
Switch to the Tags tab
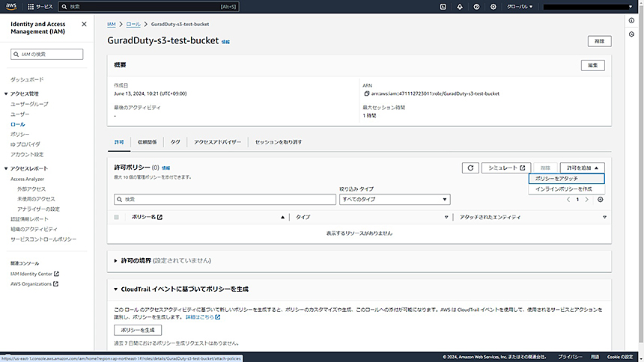175,142
